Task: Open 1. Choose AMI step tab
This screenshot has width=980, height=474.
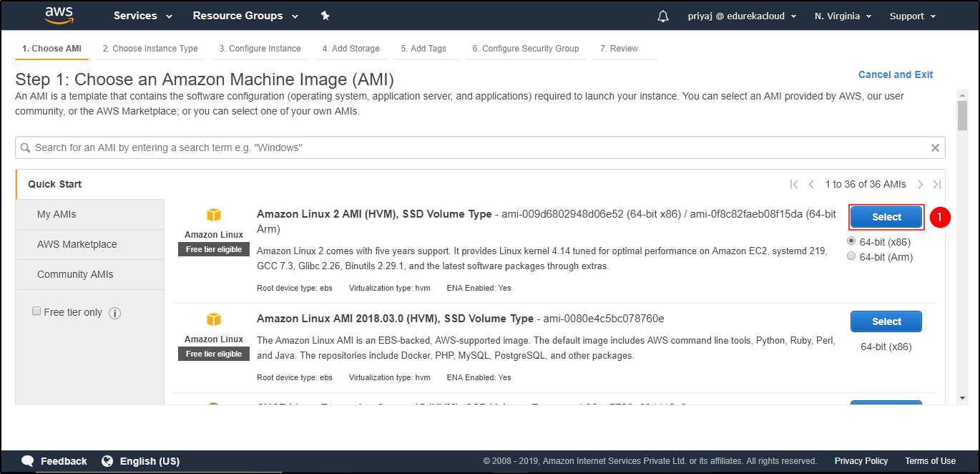Action: pos(52,49)
